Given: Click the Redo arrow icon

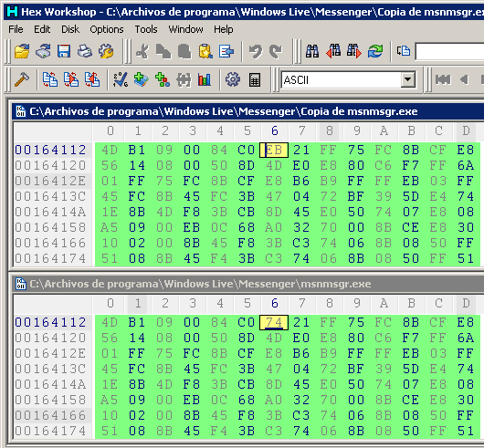Looking at the screenshot, I should (276, 51).
